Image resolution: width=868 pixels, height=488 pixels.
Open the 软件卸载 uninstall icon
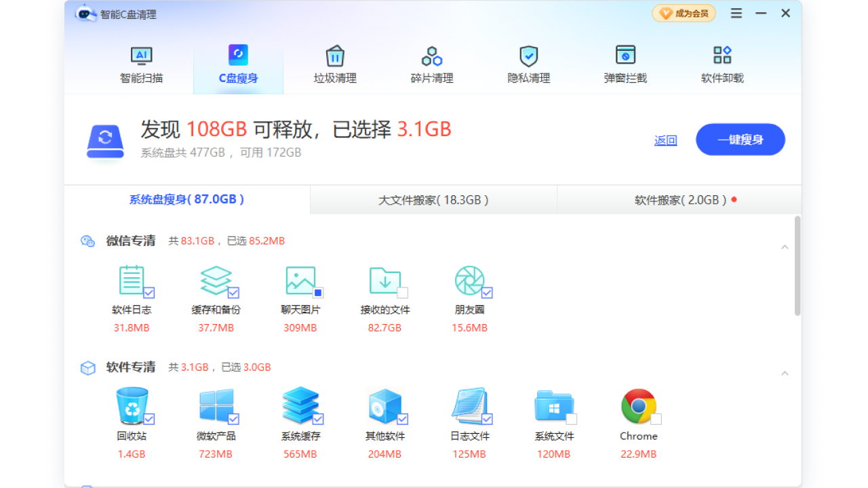722,56
